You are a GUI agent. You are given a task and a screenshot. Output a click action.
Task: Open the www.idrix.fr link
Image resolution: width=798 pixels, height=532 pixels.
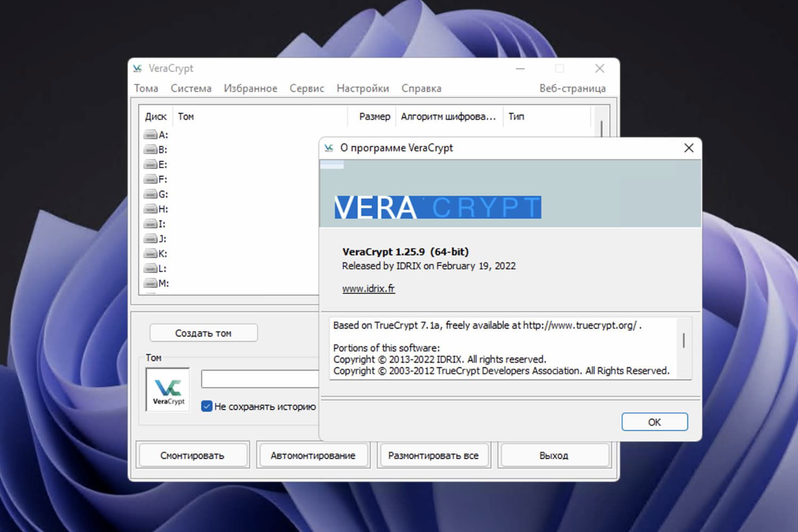coord(369,289)
